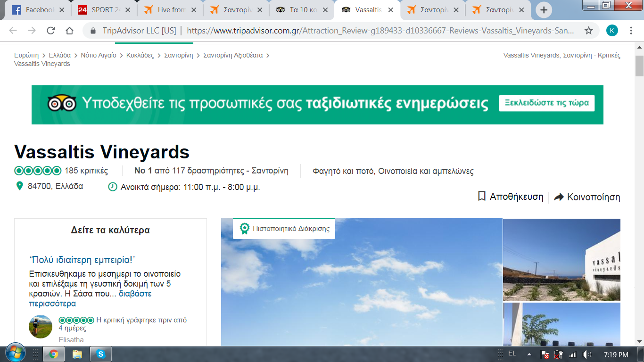Screen dimensions: 644x362
Task: Launch Skype from the taskbar
Action: (x=100, y=354)
